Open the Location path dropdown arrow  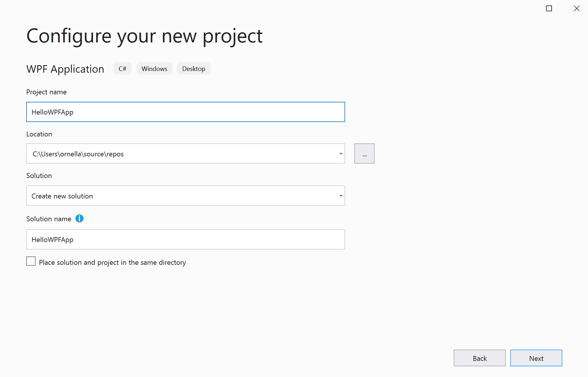tap(341, 154)
